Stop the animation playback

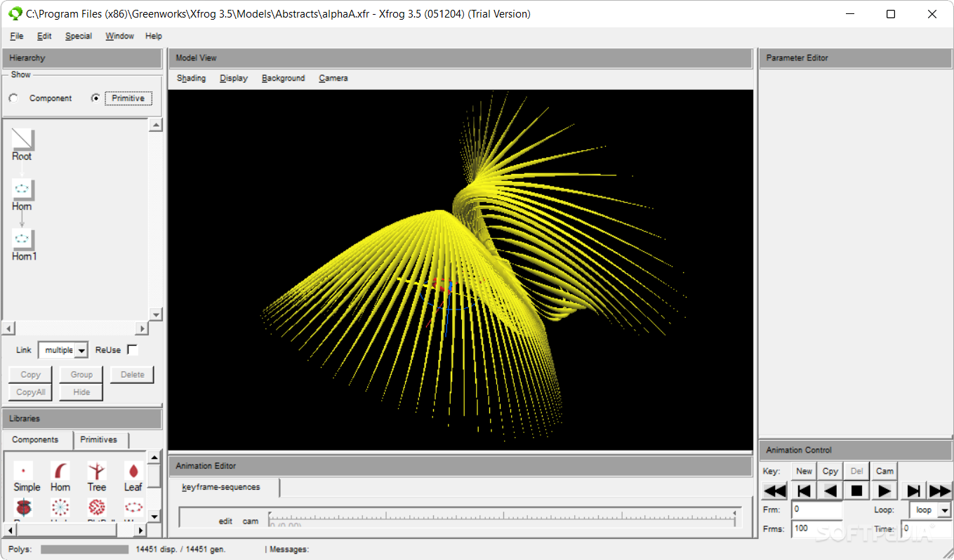[x=856, y=491]
